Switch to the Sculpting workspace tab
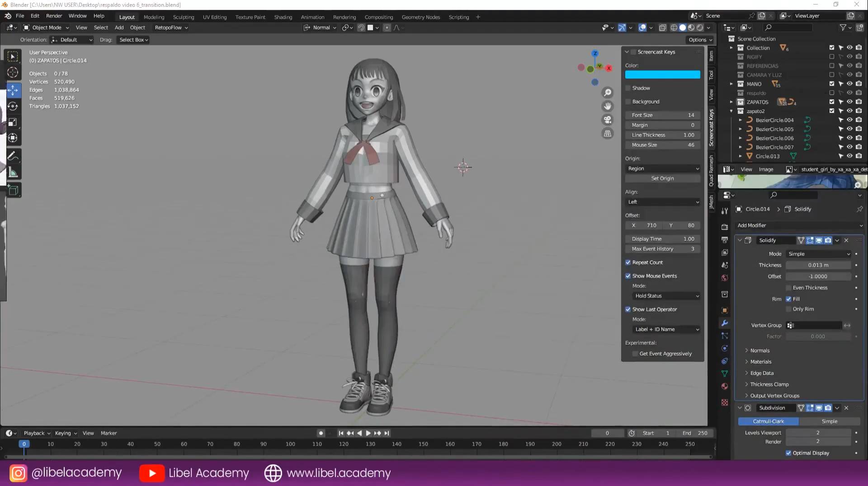Screen dimensions: 868x486 click(x=183, y=17)
